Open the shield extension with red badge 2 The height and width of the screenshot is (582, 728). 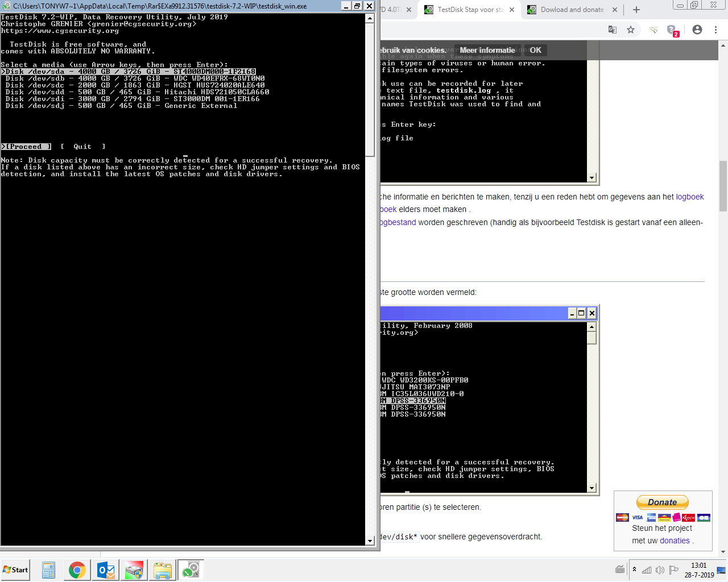pyautogui.click(x=672, y=30)
